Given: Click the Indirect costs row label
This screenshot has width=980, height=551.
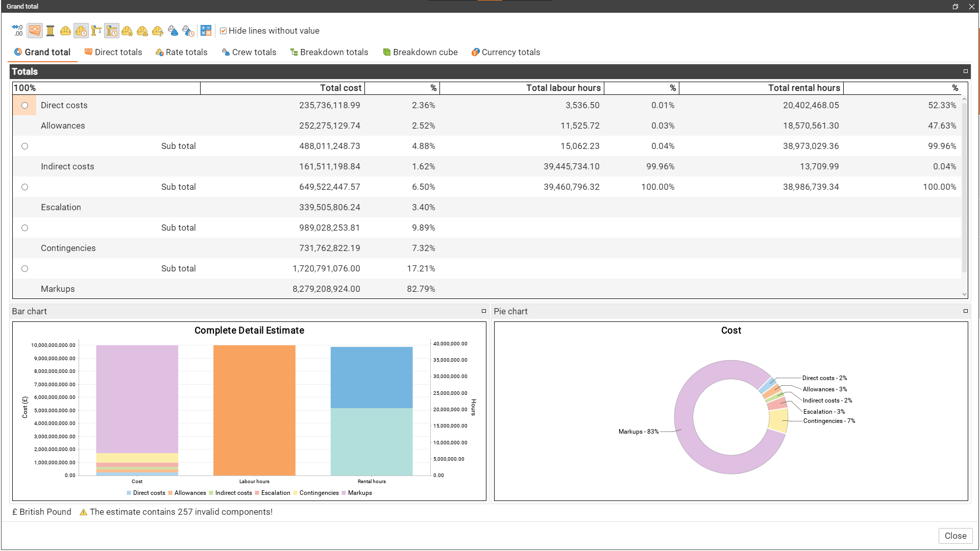Looking at the screenshot, I should point(67,166).
